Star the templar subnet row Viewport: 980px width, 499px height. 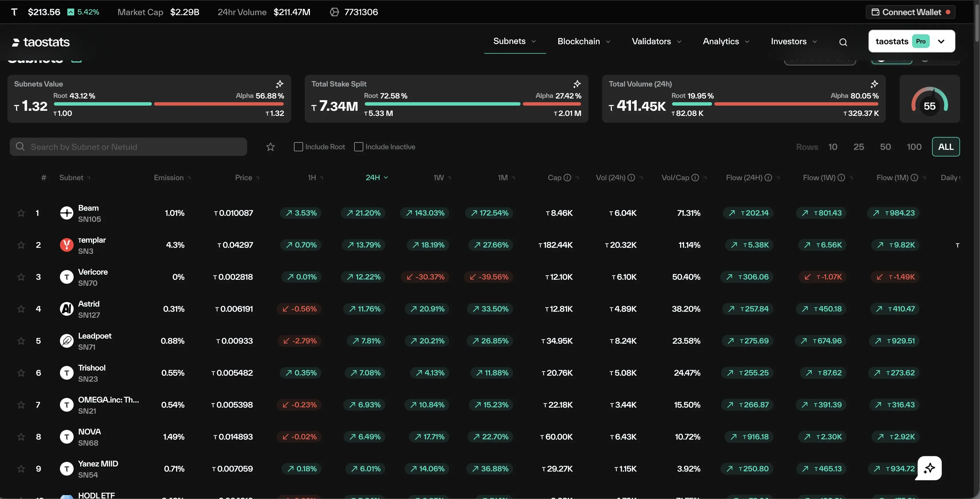pyautogui.click(x=21, y=245)
